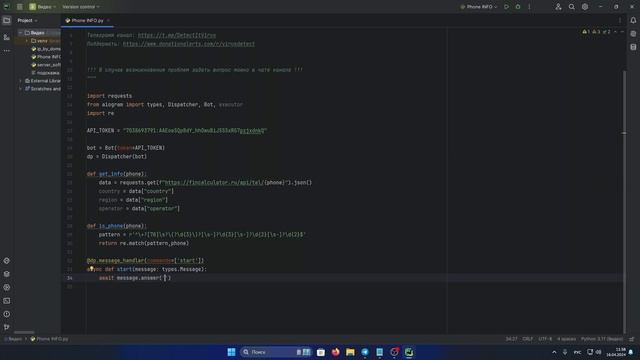Screen dimensions: 640x360
Task: Open the AI Assistant side panel icon
Action: 633,34
